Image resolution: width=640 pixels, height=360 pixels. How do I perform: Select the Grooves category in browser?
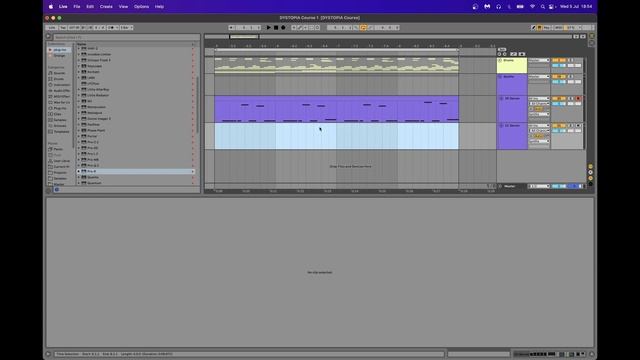coord(60,126)
